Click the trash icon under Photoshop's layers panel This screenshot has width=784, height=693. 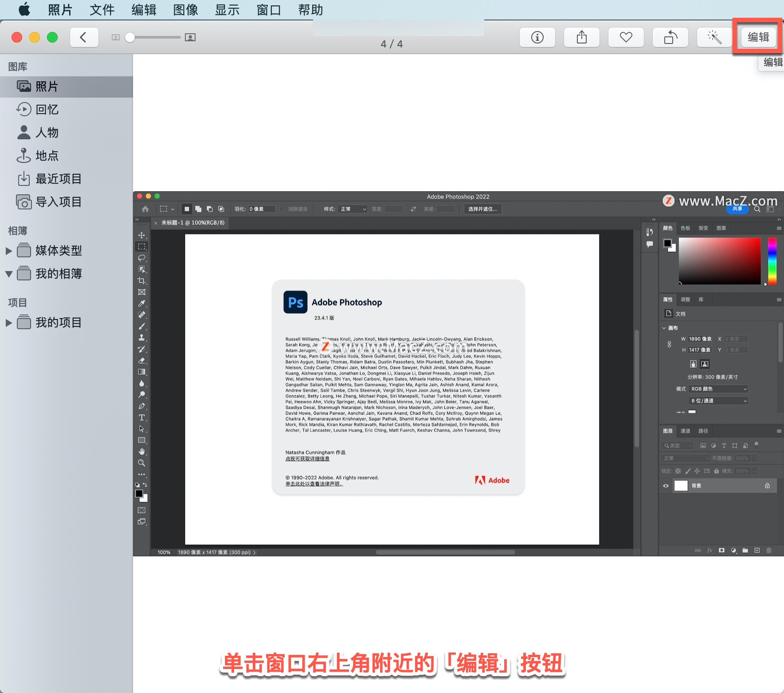click(x=769, y=550)
